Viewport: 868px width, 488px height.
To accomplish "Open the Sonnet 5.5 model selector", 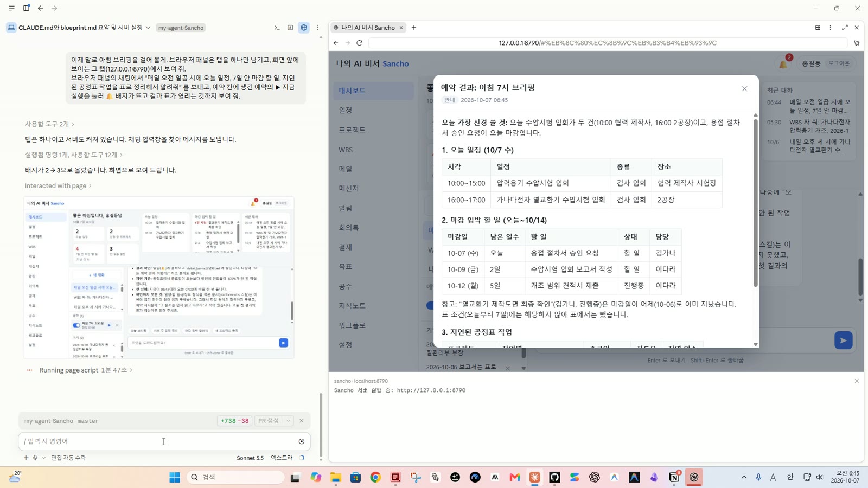I will tap(250, 458).
